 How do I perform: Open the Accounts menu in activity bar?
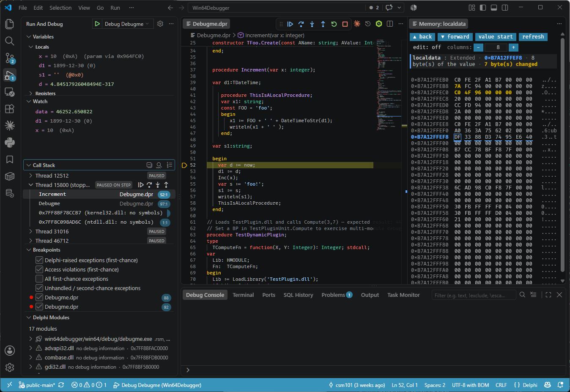pyautogui.click(x=9, y=351)
